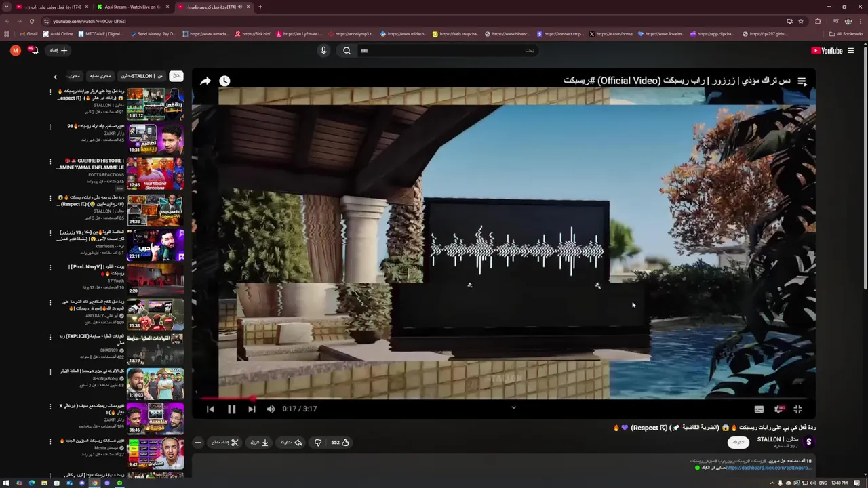868x488 pixels.
Task: Exit full-window player mode icon
Action: pos(797,409)
